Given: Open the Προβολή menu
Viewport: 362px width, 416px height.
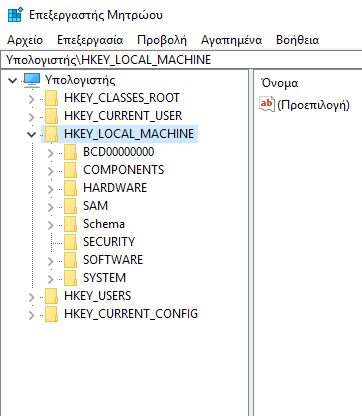Looking at the screenshot, I should 162,40.
